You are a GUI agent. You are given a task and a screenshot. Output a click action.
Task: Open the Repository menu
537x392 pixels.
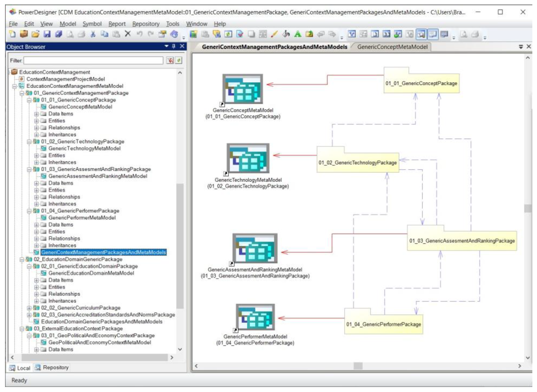146,24
